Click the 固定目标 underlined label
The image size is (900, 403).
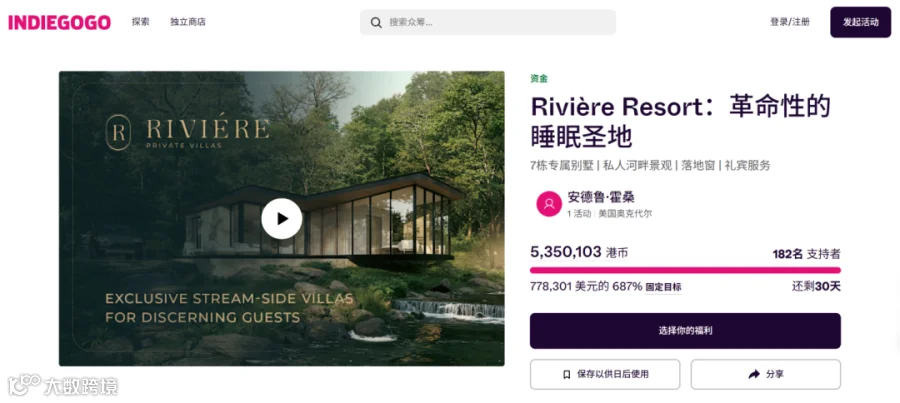(664, 286)
